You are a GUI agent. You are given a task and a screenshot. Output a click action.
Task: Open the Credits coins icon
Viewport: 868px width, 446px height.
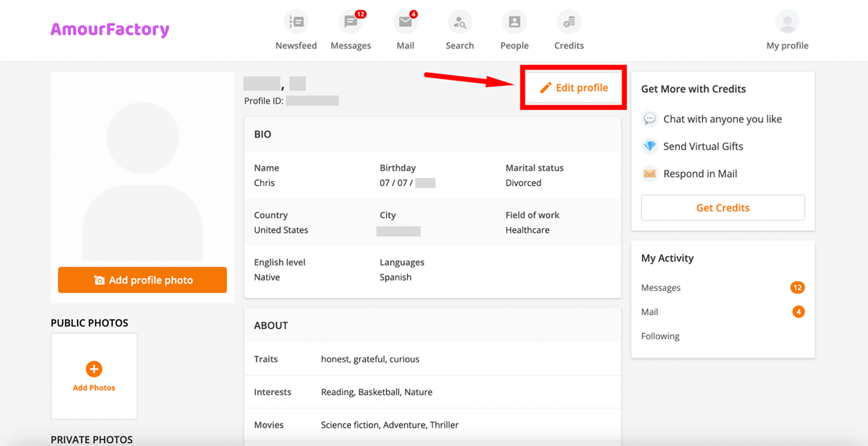click(569, 23)
